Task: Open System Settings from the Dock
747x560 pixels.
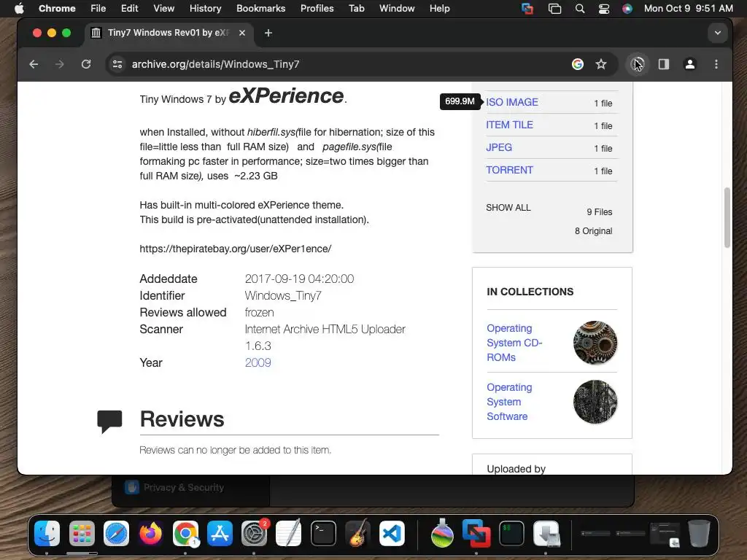Action: pos(255,533)
